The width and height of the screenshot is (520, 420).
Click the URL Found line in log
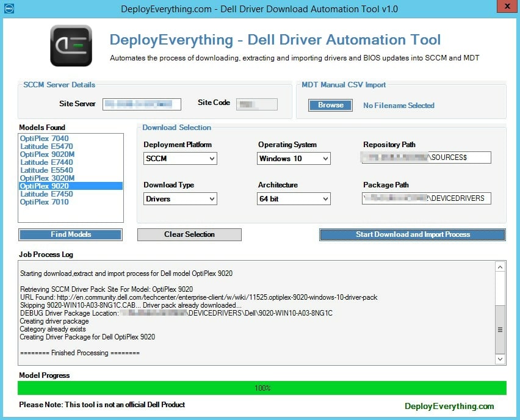coord(198,297)
